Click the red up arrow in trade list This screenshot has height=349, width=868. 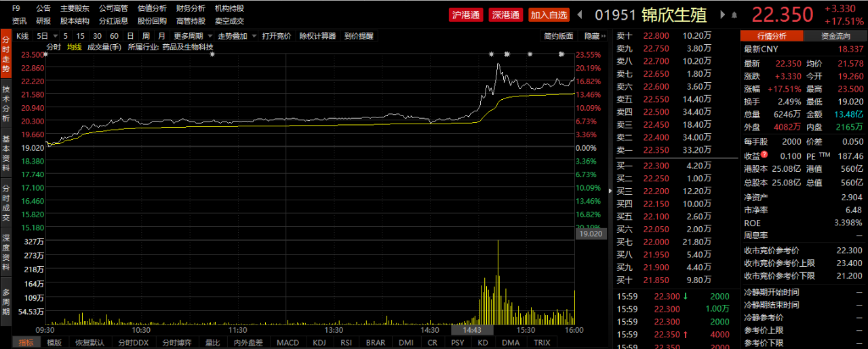click(686, 334)
